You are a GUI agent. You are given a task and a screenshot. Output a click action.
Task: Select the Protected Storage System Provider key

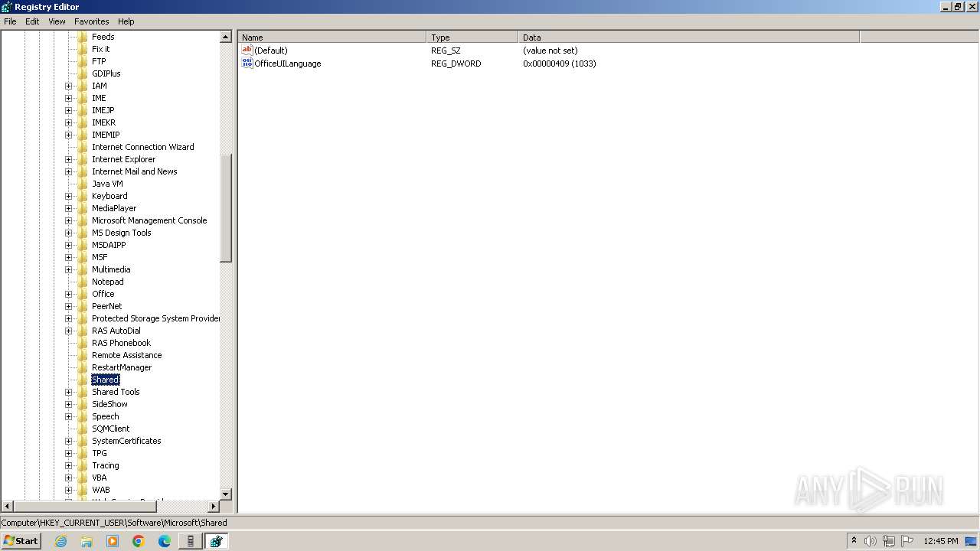pyautogui.click(x=155, y=318)
